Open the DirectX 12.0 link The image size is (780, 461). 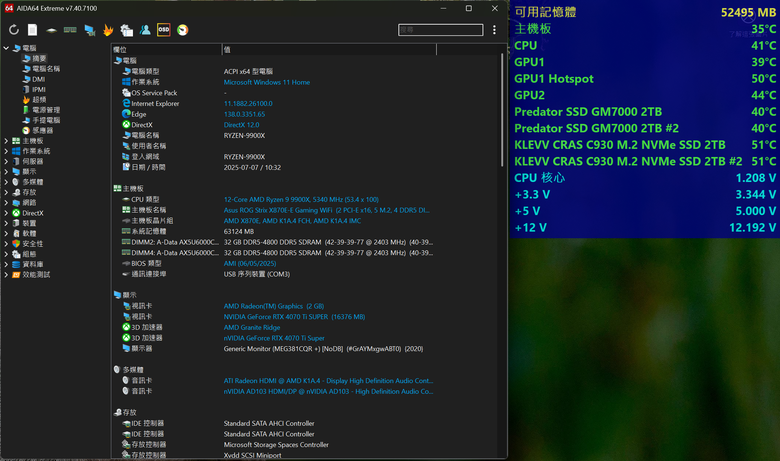(x=241, y=125)
